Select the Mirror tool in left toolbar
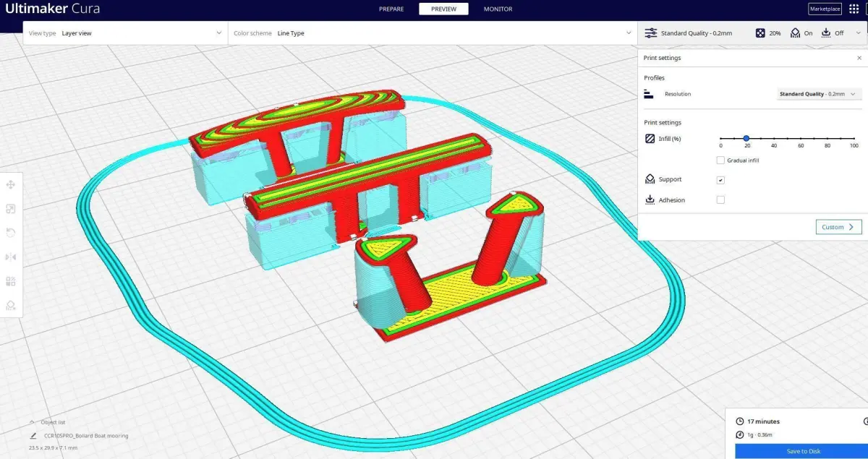 point(11,257)
